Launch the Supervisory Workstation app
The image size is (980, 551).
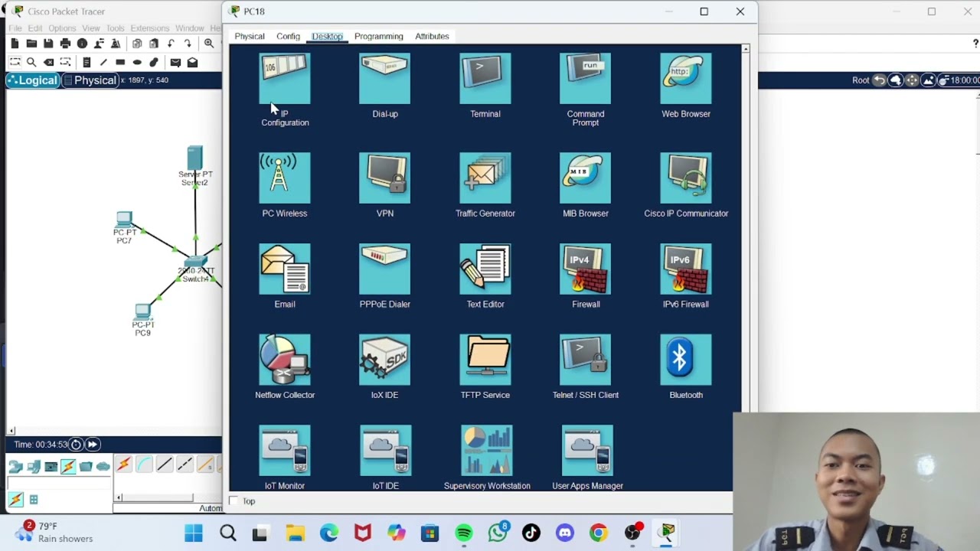486,450
